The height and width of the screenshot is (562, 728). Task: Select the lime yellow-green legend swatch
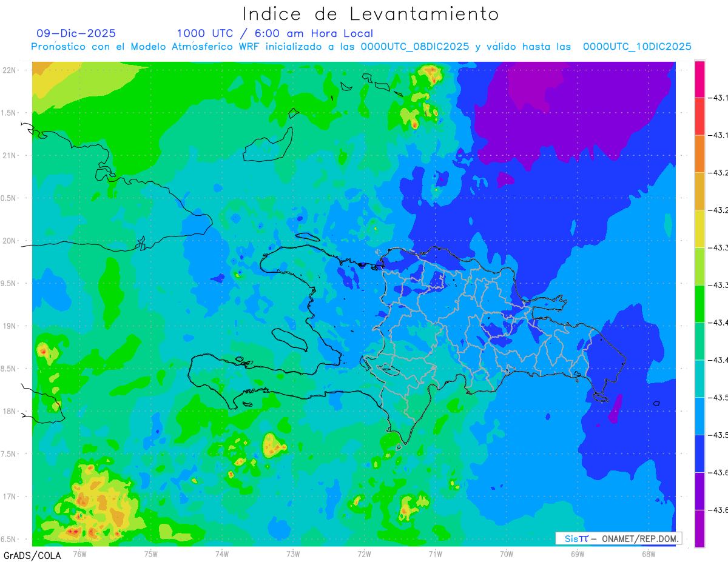point(699,266)
